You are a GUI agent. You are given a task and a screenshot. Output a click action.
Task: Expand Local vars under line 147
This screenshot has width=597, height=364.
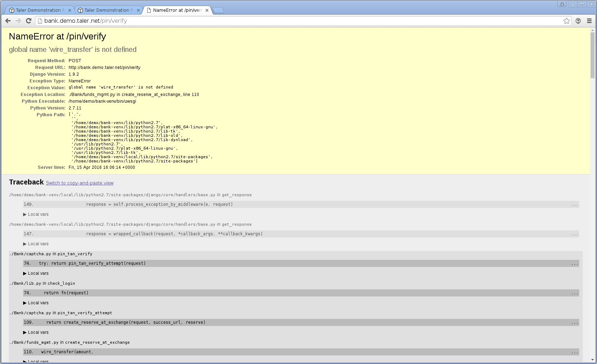point(36,244)
